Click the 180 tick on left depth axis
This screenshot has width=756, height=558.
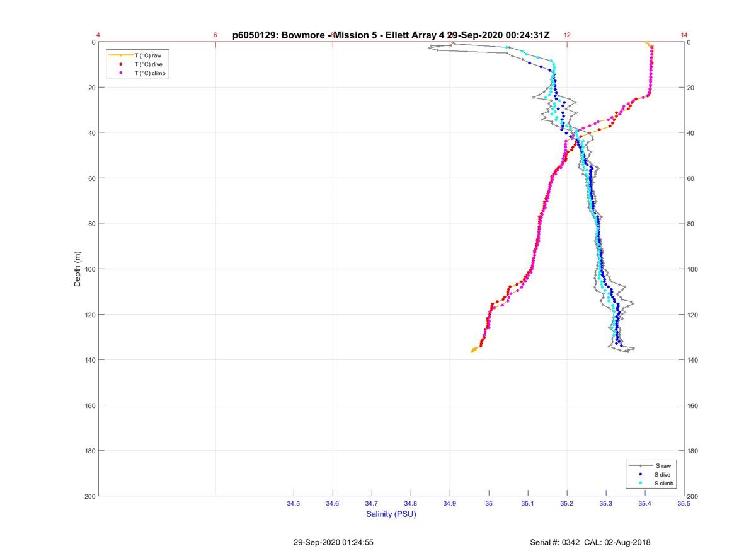tap(90, 451)
